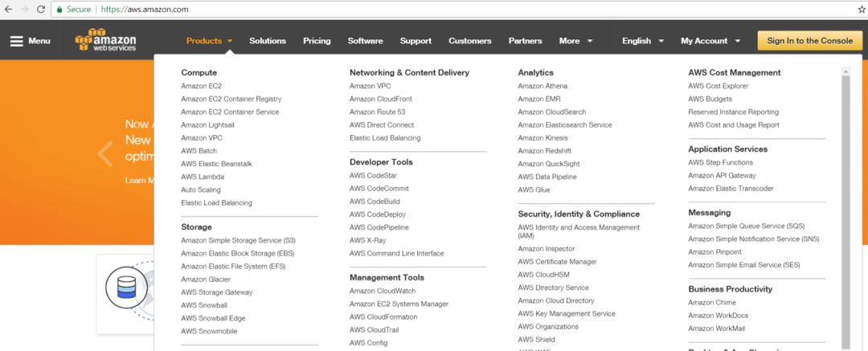The image size is (868, 351).
Task: Open Amazon Athena under Analytics
Action: [x=542, y=86]
